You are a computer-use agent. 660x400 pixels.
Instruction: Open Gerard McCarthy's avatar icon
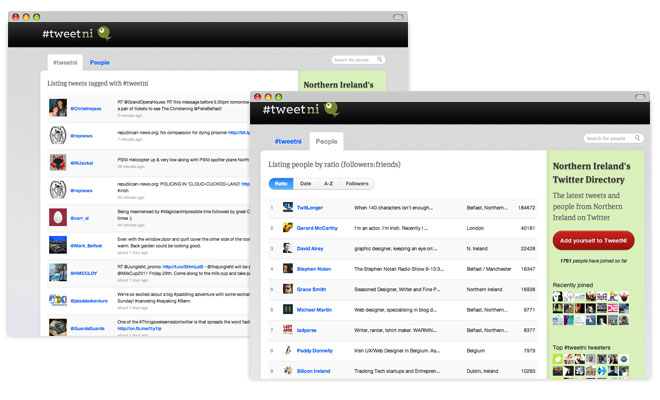click(x=288, y=228)
